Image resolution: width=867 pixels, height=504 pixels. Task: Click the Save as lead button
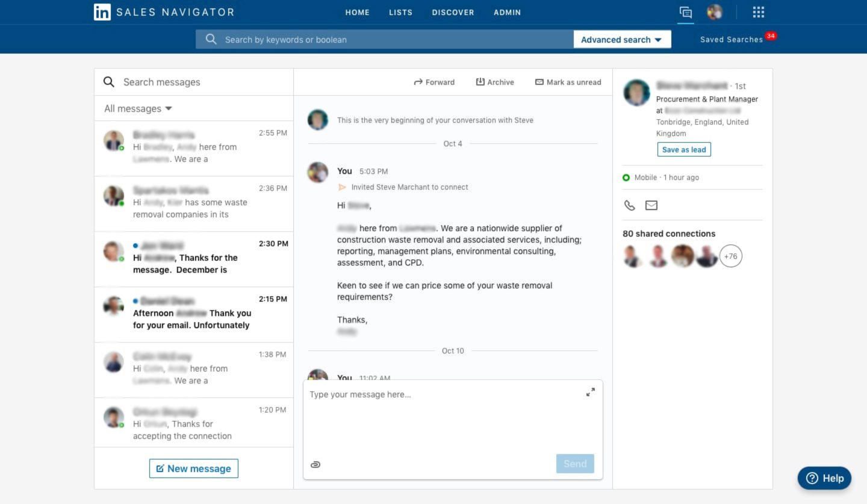[x=684, y=149]
